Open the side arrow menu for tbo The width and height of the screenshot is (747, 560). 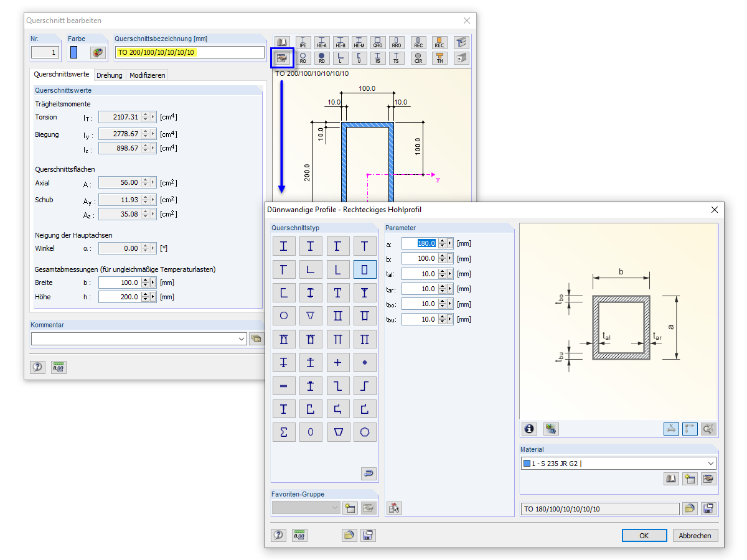point(450,304)
